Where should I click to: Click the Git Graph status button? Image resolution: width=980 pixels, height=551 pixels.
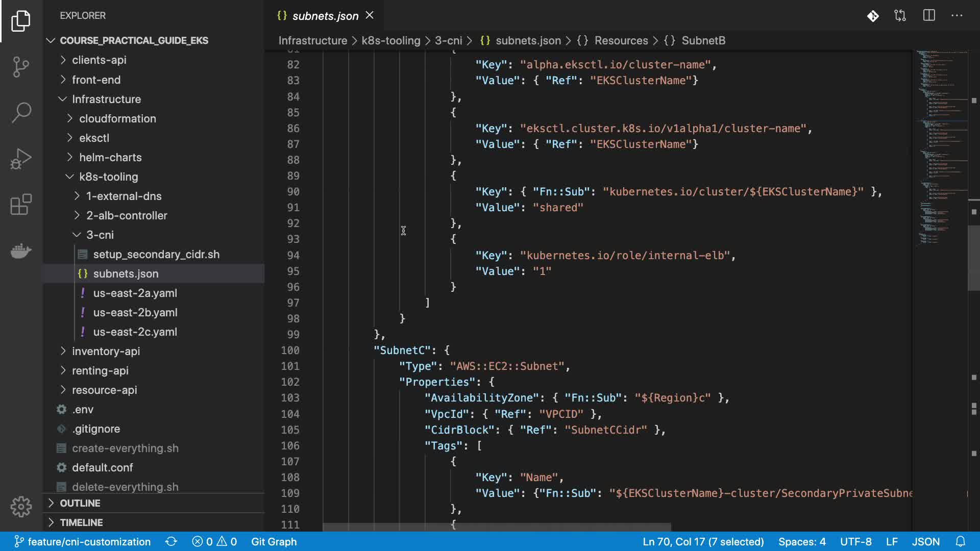274,541
